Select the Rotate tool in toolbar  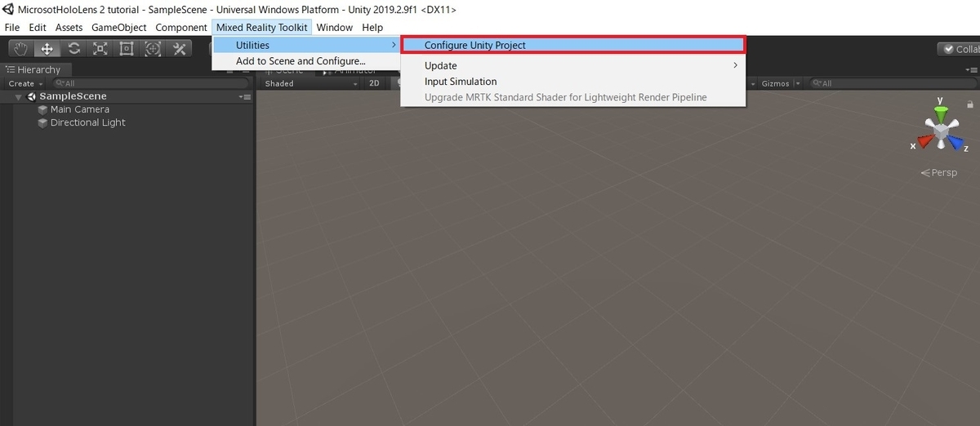(73, 48)
